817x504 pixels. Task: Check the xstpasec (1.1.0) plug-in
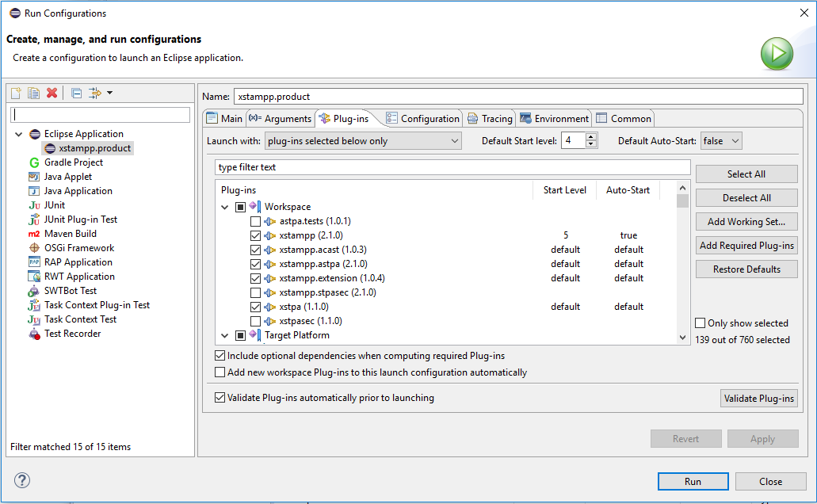coord(255,321)
